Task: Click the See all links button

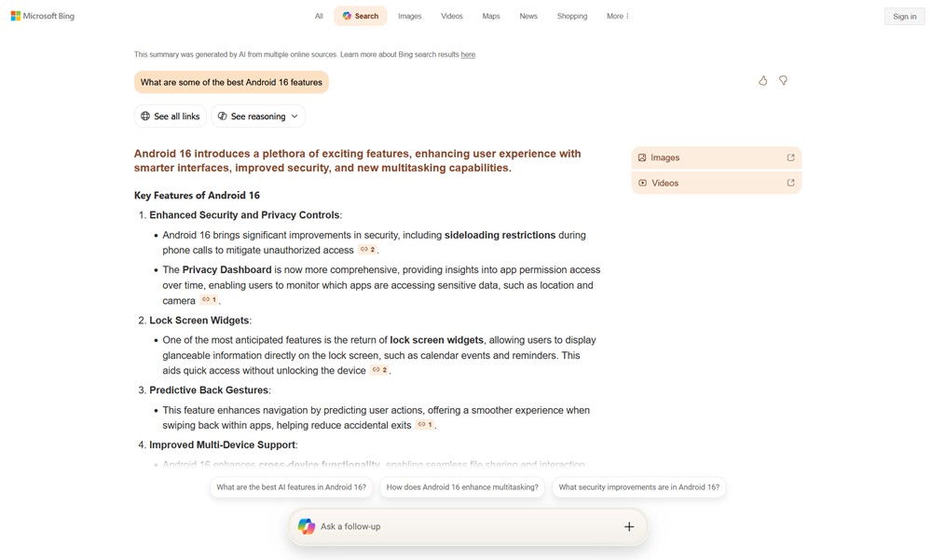Action: [170, 116]
